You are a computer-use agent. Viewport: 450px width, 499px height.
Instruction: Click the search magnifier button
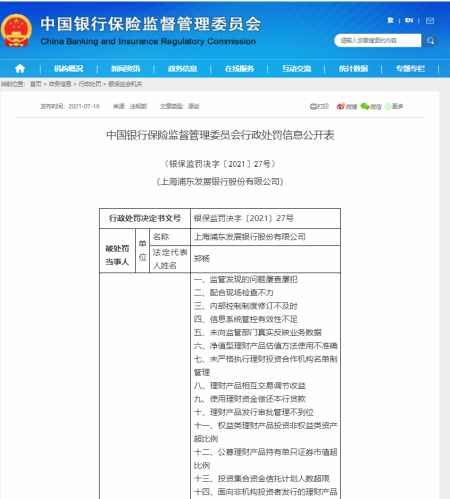pyautogui.click(x=430, y=41)
